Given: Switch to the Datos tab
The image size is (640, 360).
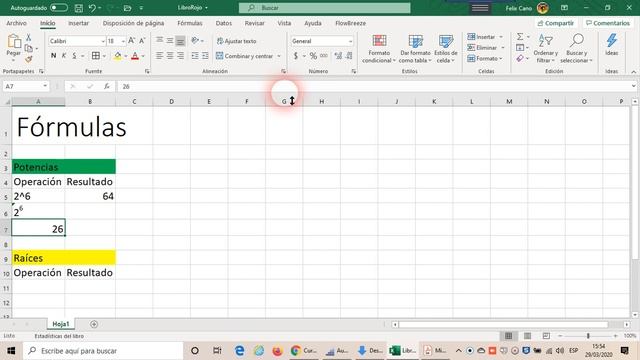Looking at the screenshot, I should tap(224, 23).
